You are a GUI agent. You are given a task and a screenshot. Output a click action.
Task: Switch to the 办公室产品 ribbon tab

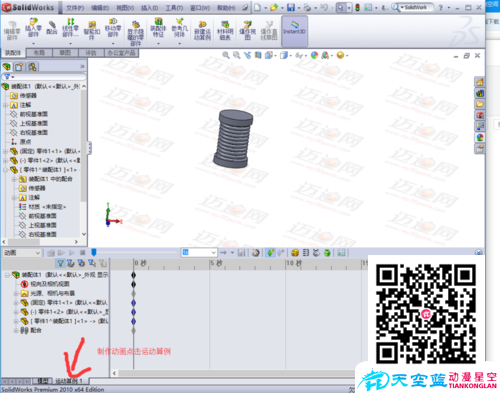tap(122, 53)
